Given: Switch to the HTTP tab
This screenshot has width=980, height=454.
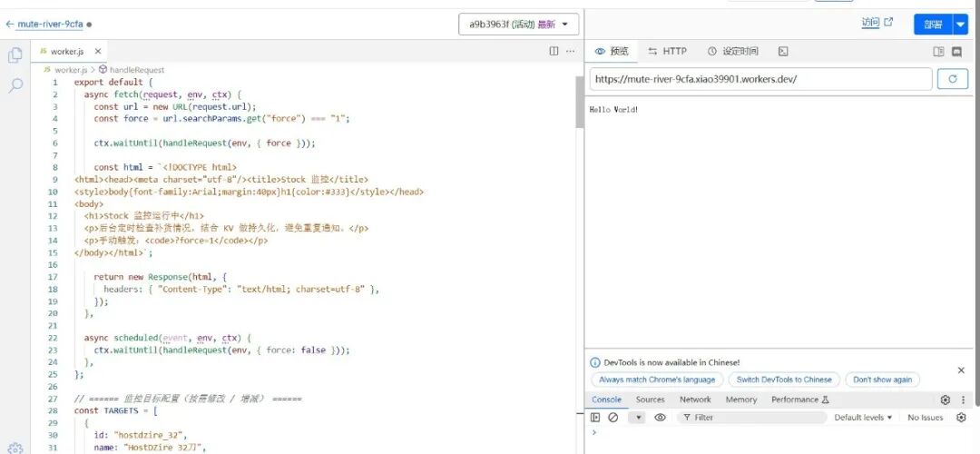Looking at the screenshot, I should pos(667,51).
